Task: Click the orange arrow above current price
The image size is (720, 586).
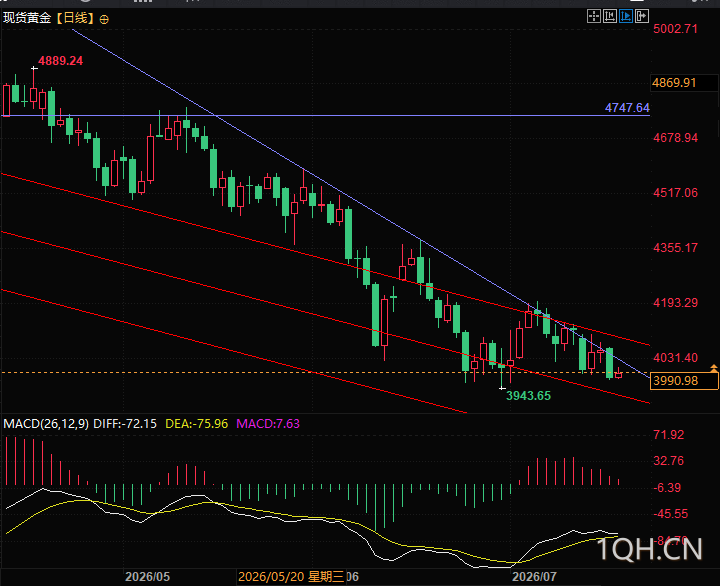Action: click(714, 368)
